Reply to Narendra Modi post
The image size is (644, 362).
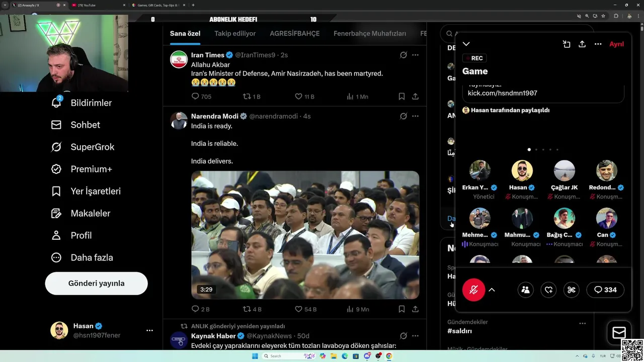point(200,309)
